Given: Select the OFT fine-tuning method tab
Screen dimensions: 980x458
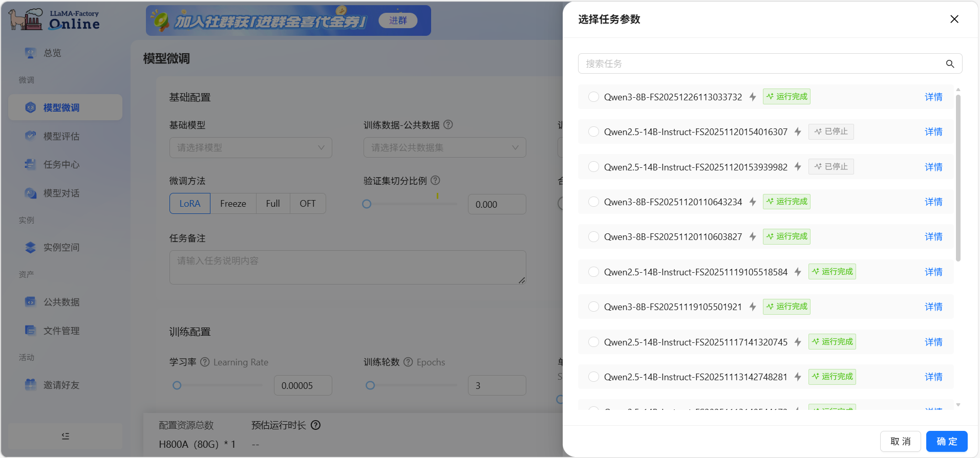Looking at the screenshot, I should [308, 203].
